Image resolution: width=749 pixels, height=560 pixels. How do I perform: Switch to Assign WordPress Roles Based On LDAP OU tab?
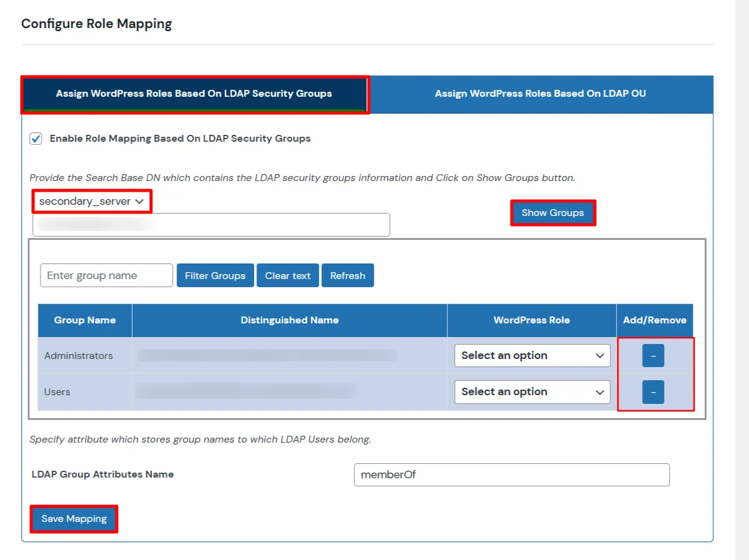[x=539, y=94]
